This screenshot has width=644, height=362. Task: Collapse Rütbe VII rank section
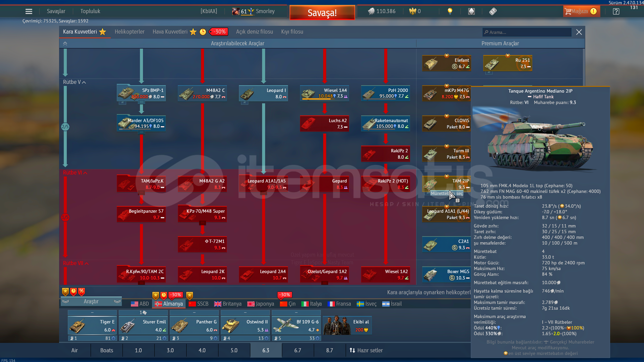76,263
